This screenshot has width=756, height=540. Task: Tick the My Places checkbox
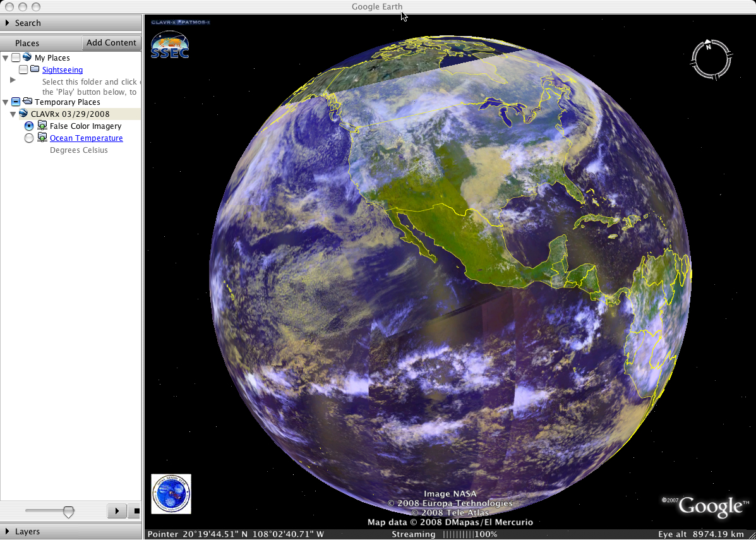pos(16,57)
